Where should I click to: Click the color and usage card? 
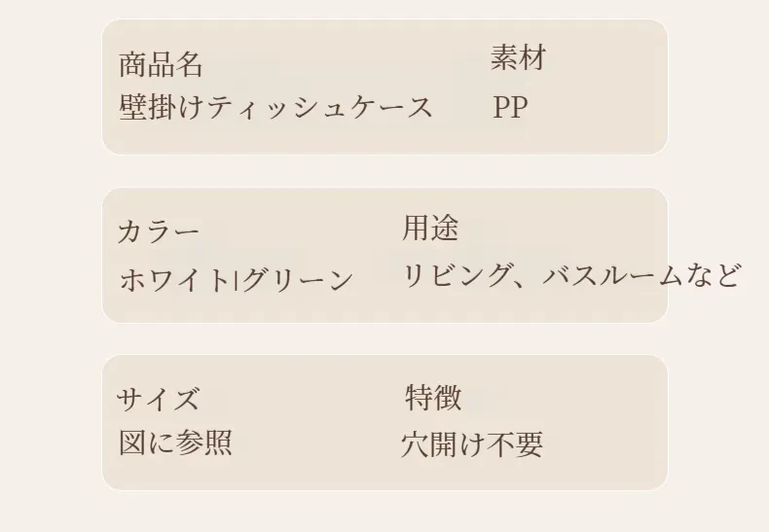point(385,255)
